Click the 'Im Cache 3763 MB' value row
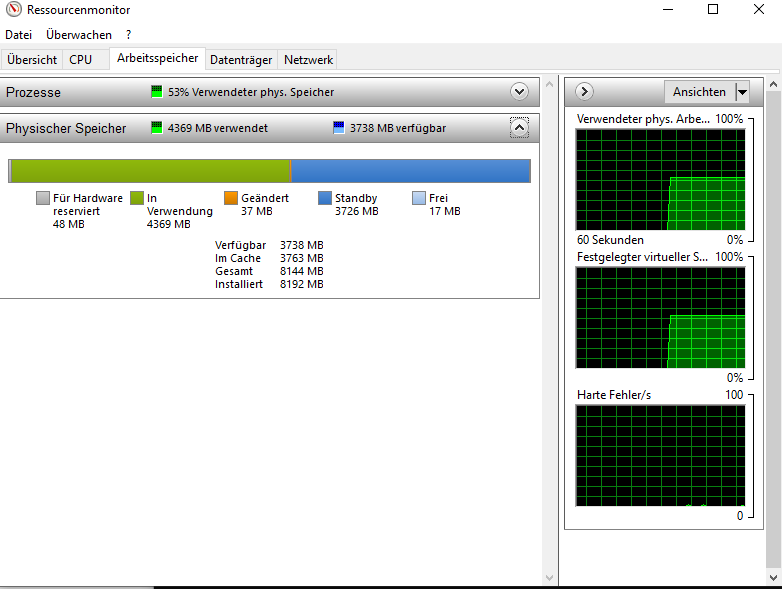 click(269, 258)
